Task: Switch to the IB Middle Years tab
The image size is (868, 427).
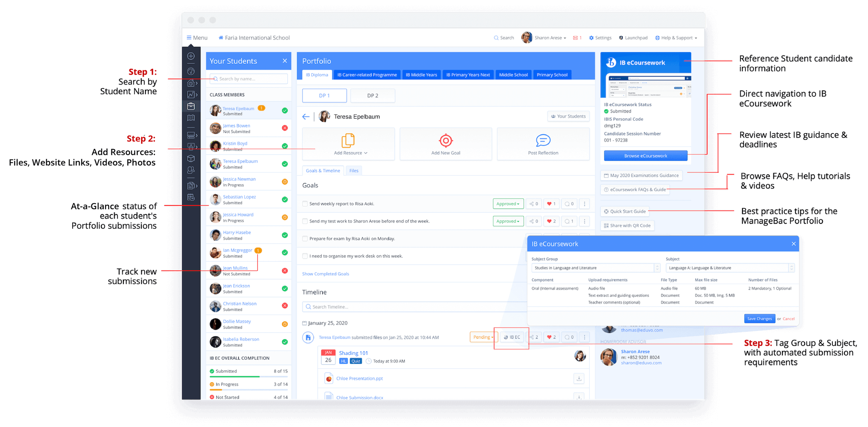Action: pyautogui.click(x=421, y=75)
